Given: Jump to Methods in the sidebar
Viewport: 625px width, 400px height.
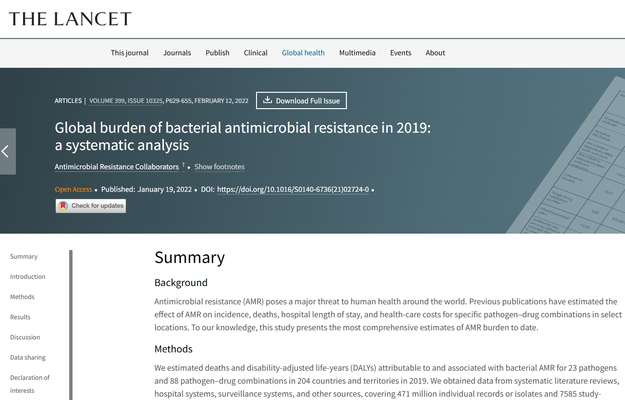Looking at the screenshot, I should (22, 297).
